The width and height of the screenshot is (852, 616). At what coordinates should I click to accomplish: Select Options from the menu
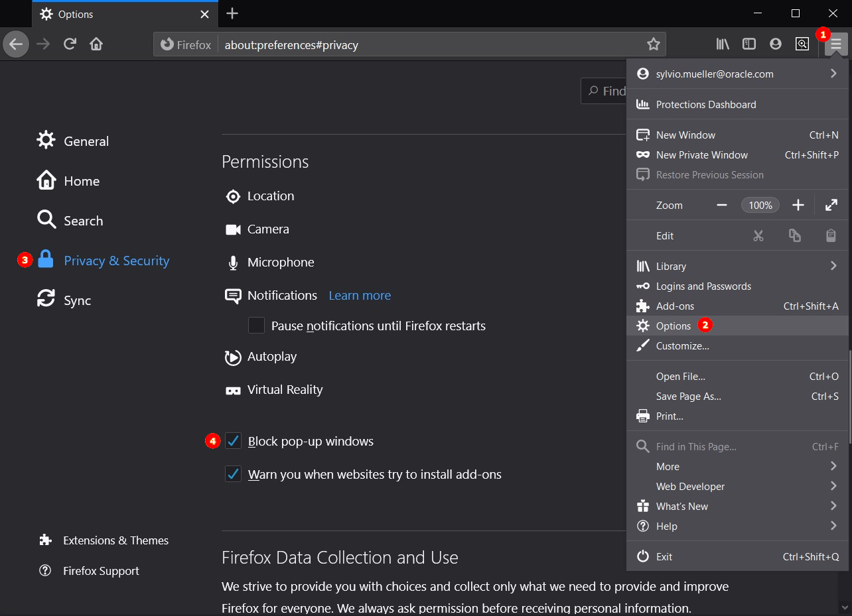pos(673,326)
